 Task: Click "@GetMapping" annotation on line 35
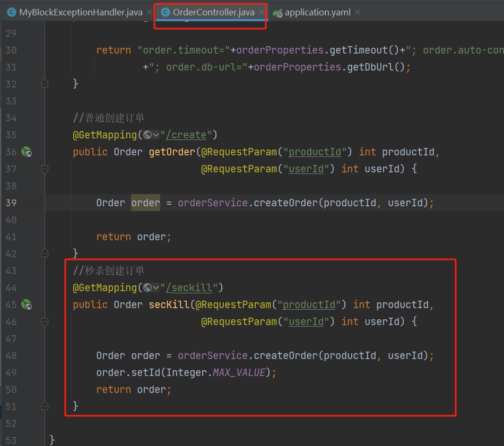click(105, 135)
